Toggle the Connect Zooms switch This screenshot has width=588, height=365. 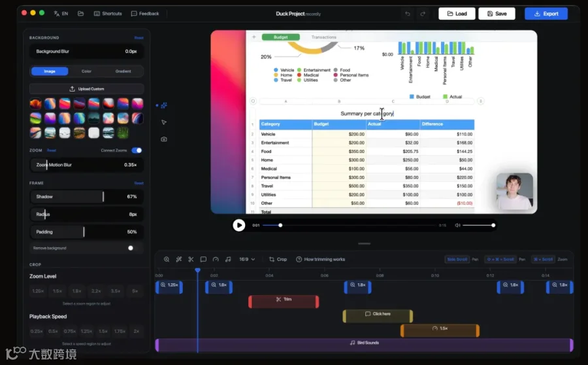(137, 150)
